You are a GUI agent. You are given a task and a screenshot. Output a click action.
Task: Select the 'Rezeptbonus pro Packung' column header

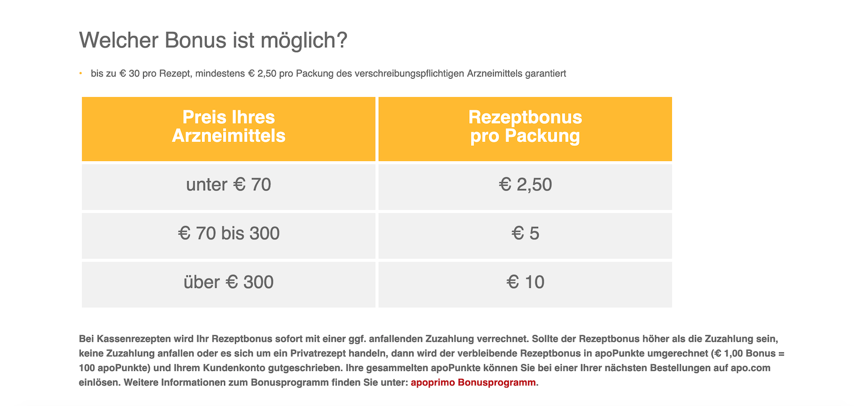tap(525, 127)
